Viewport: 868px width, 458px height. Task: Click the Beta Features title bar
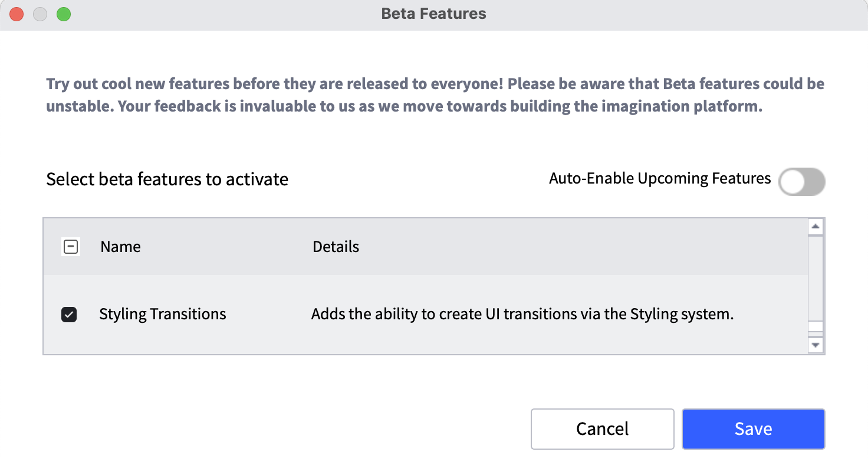(434, 14)
